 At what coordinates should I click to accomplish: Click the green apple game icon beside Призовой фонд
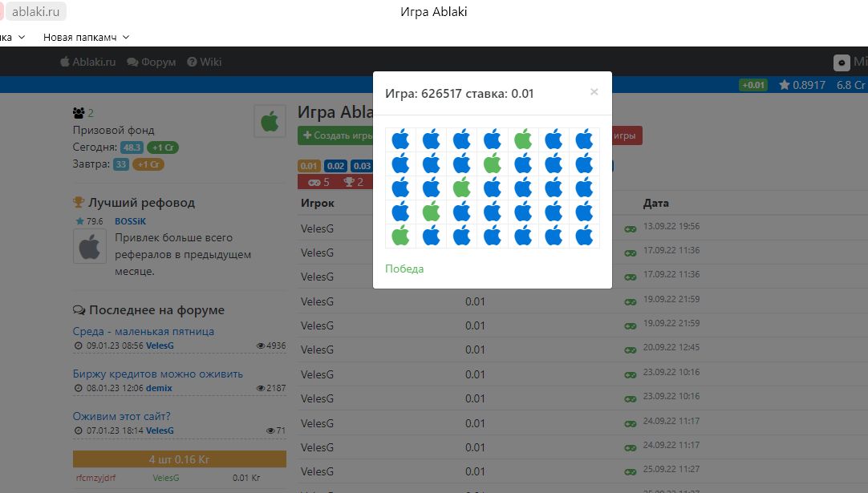(270, 121)
